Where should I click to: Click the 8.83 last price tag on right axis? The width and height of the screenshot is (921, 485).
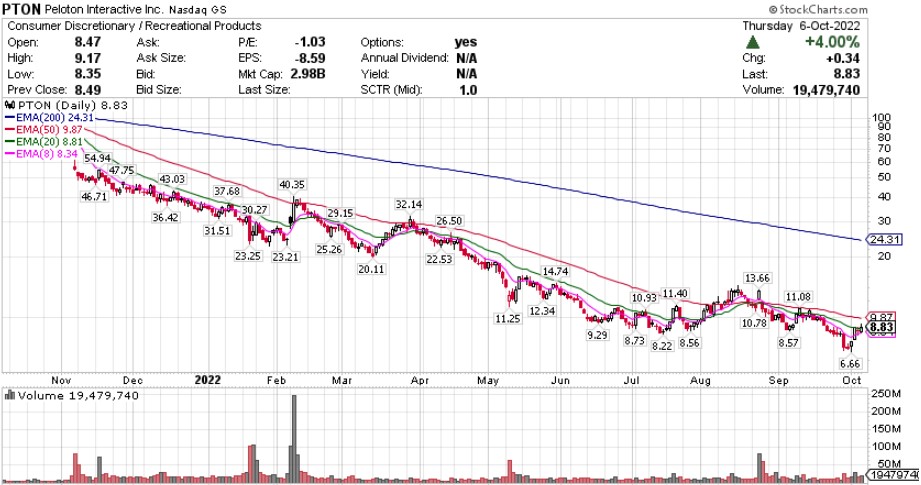(x=882, y=328)
